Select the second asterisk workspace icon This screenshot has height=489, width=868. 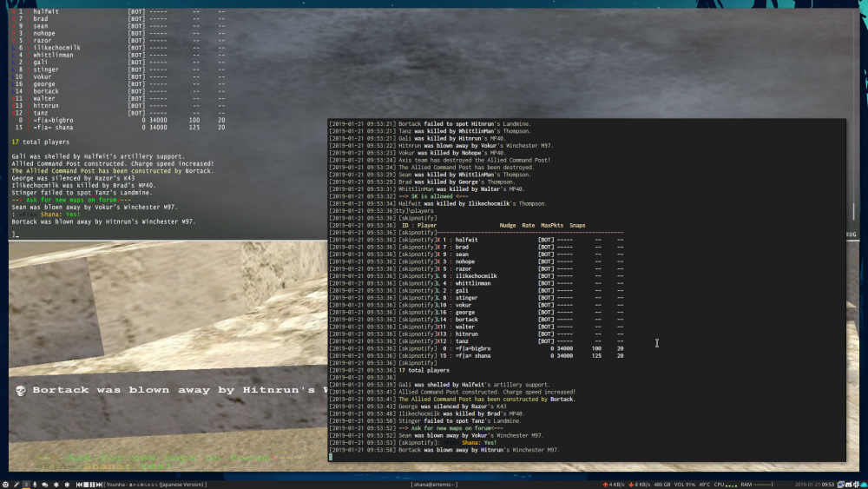pyautogui.click(x=67, y=485)
